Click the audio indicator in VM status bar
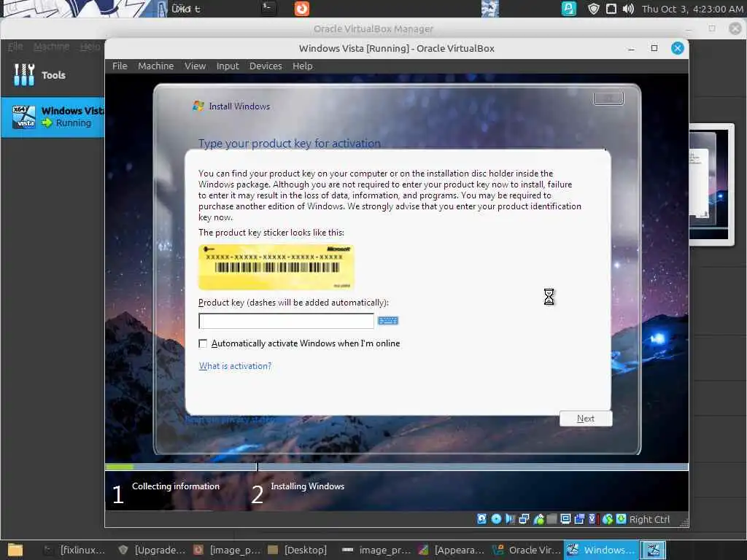747x560 pixels. [x=510, y=519]
